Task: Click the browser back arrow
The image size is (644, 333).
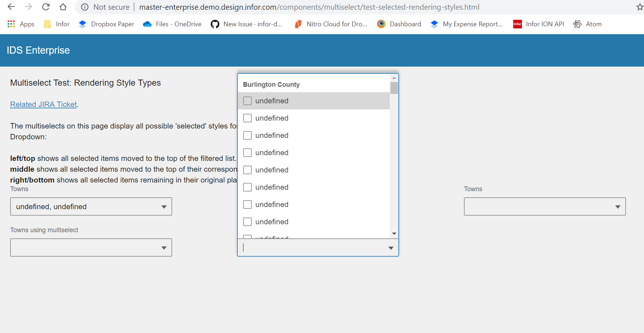Action: click(x=11, y=7)
